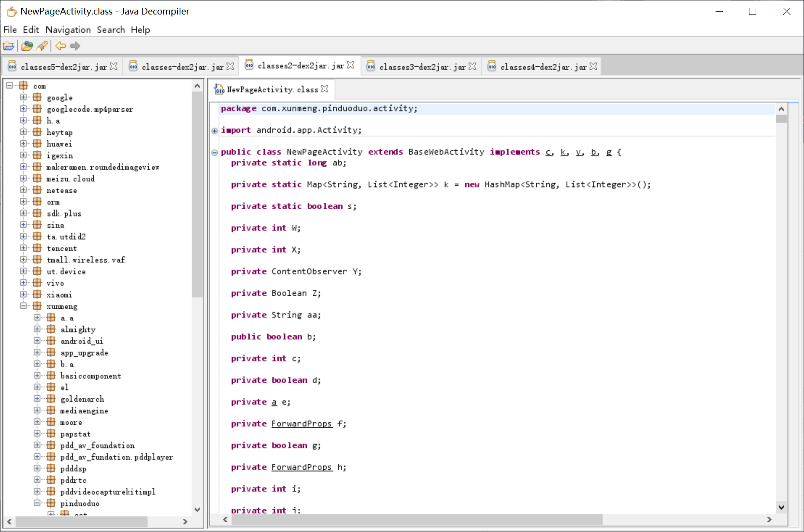804x532 pixels.
Task: Select the igexin package icon
Action: [x=37, y=155]
